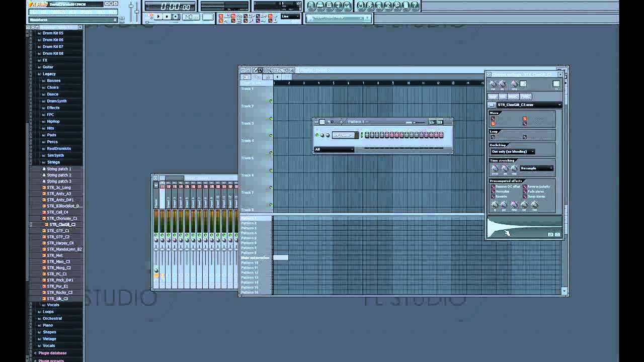Toggle the channel select LED beside steps
Screen dimensions: 644x362
(x=362, y=135)
